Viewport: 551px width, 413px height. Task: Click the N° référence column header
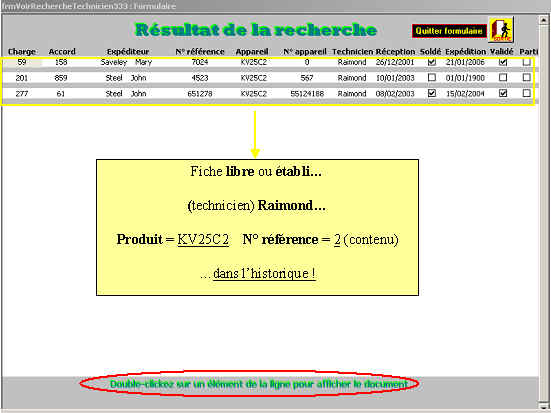pyautogui.click(x=200, y=52)
